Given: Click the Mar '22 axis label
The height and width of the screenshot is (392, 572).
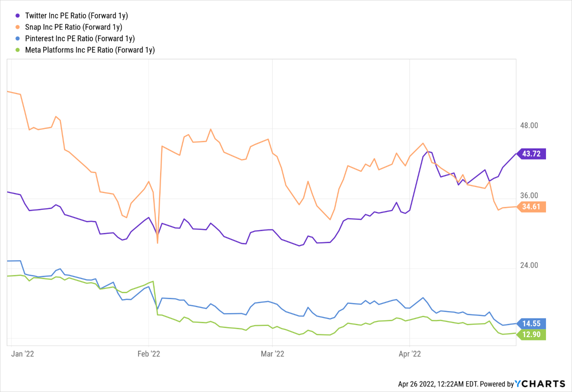Looking at the screenshot, I should click(272, 354).
